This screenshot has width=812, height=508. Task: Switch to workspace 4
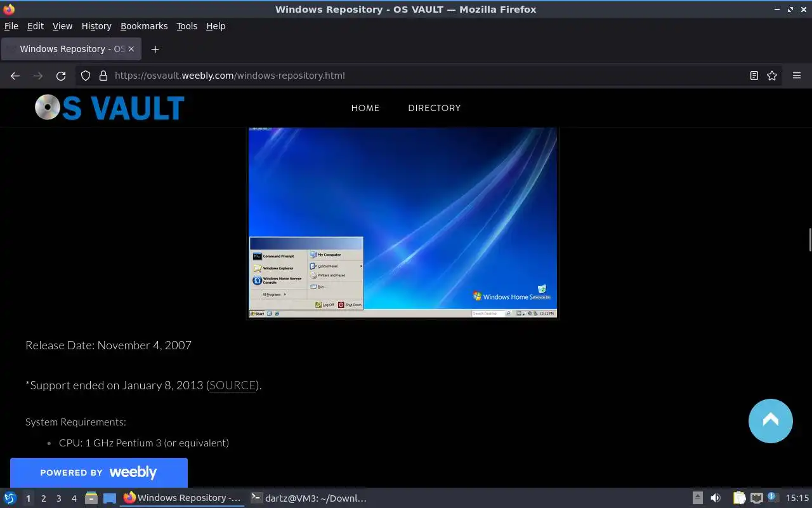point(74,498)
